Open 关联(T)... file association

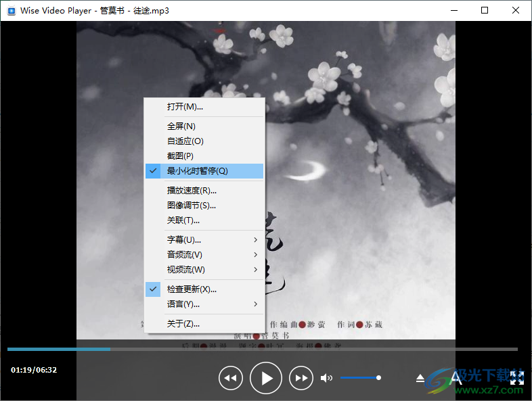tap(204, 220)
